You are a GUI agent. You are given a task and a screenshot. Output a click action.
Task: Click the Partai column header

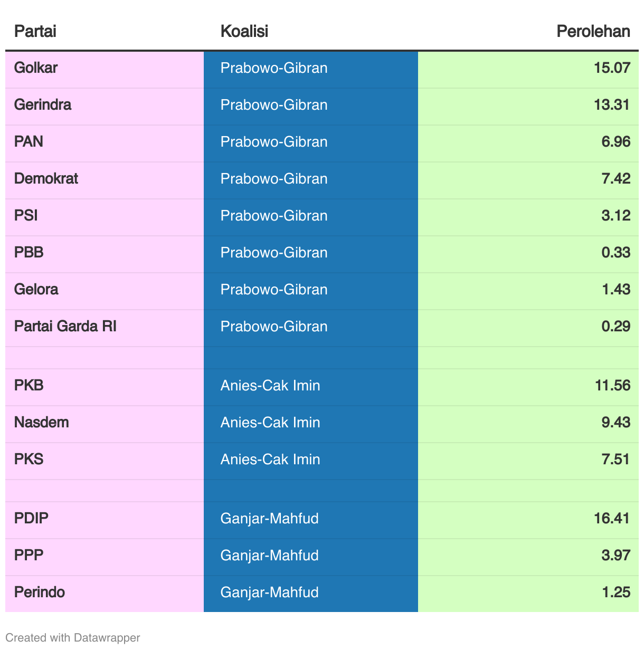[35, 32]
